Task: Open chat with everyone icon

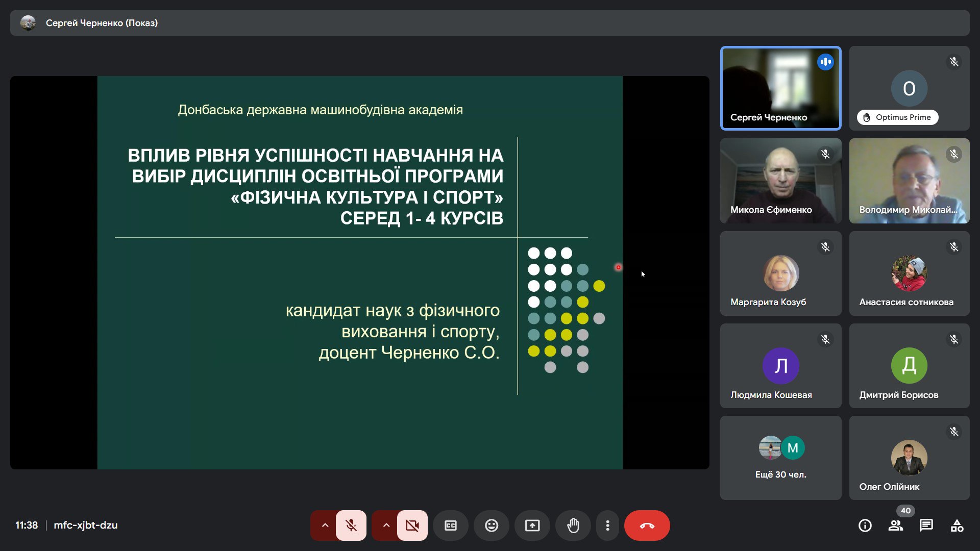Action: point(926,525)
